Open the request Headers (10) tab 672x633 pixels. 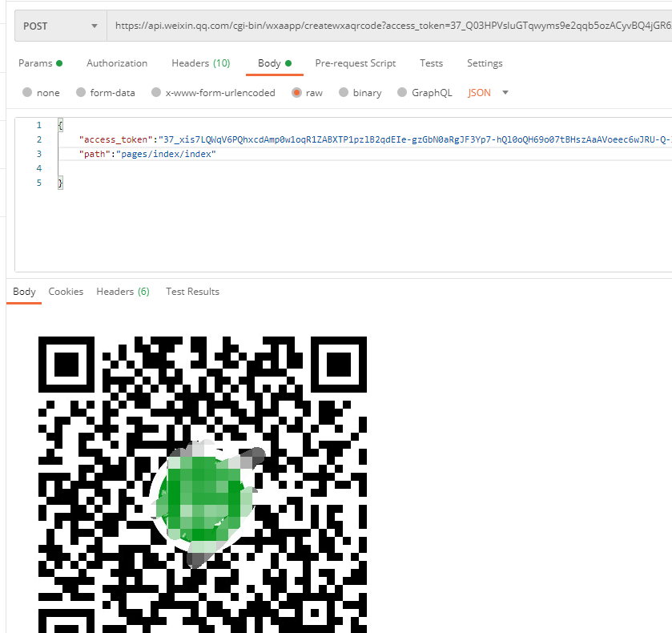[x=200, y=63]
